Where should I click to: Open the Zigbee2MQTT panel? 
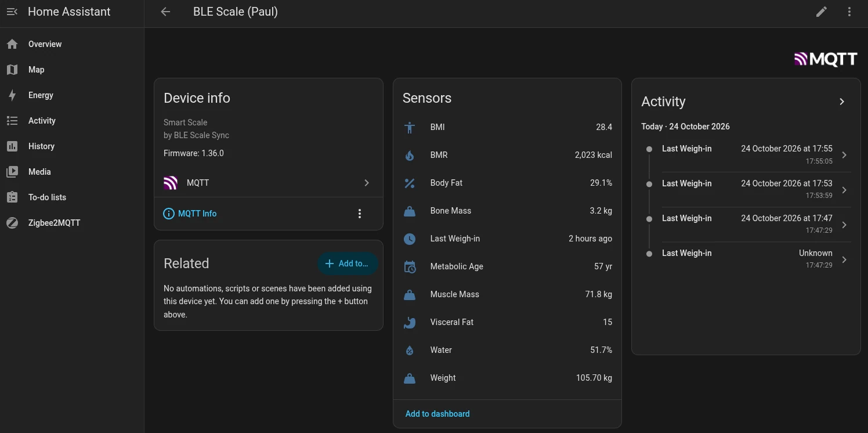(x=72, y=223)
